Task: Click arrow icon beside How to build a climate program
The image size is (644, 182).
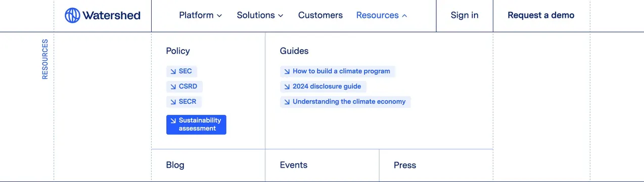Action: click(x=287, y=71)
